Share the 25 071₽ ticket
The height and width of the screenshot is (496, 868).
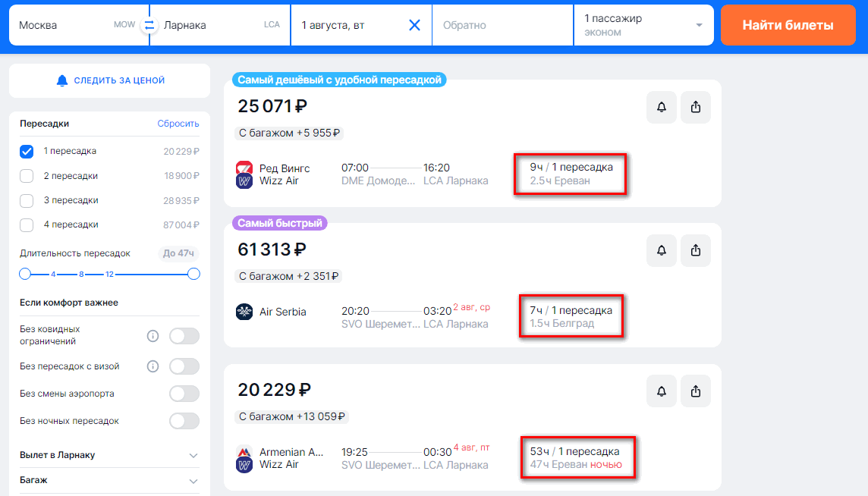(x=696, y=108)
